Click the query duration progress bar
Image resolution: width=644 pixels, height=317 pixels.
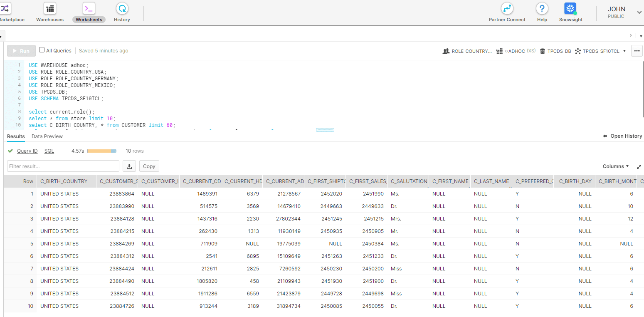(102, 151)
